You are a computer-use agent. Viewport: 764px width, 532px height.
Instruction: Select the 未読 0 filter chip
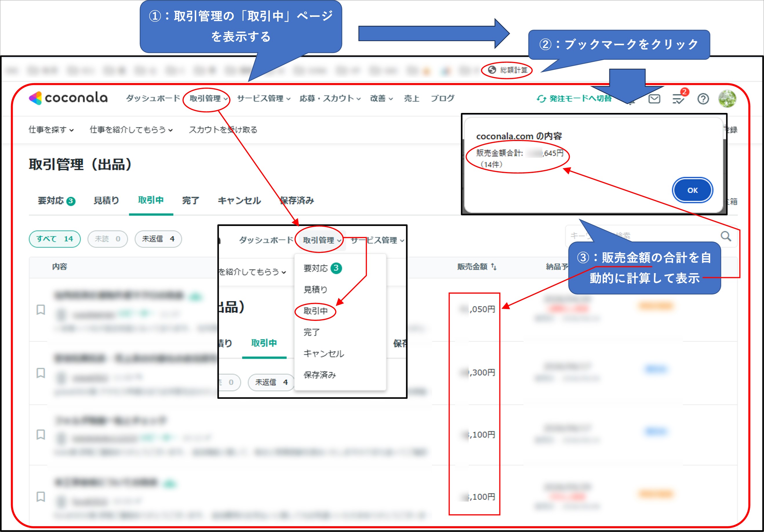(x=108, y=239)
